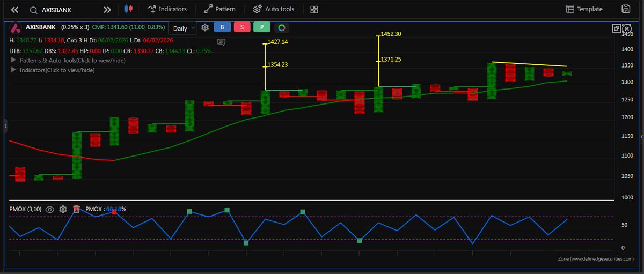Click the (0.25% x 3) box size text
Screen dimensions: 644x274
75,27
